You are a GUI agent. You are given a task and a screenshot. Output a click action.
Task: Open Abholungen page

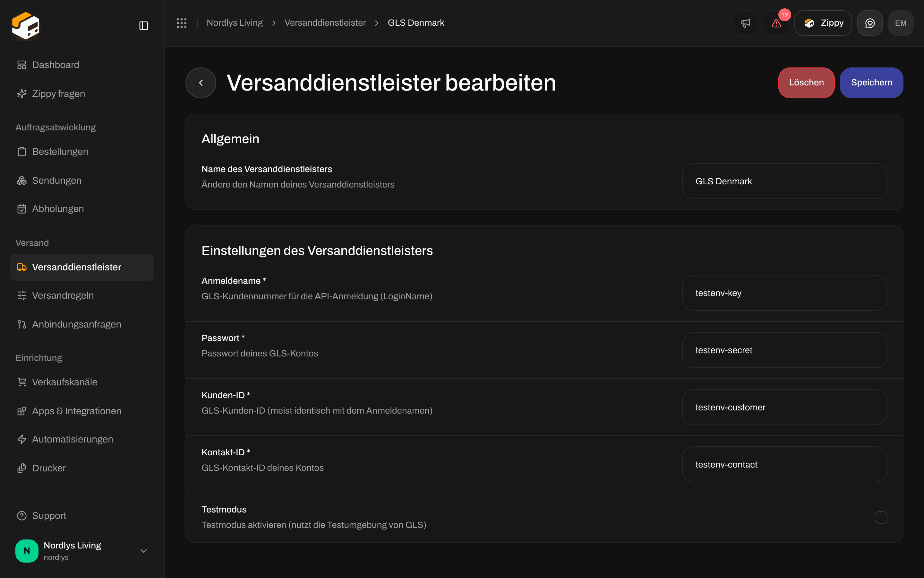click(x=82, y=209)
